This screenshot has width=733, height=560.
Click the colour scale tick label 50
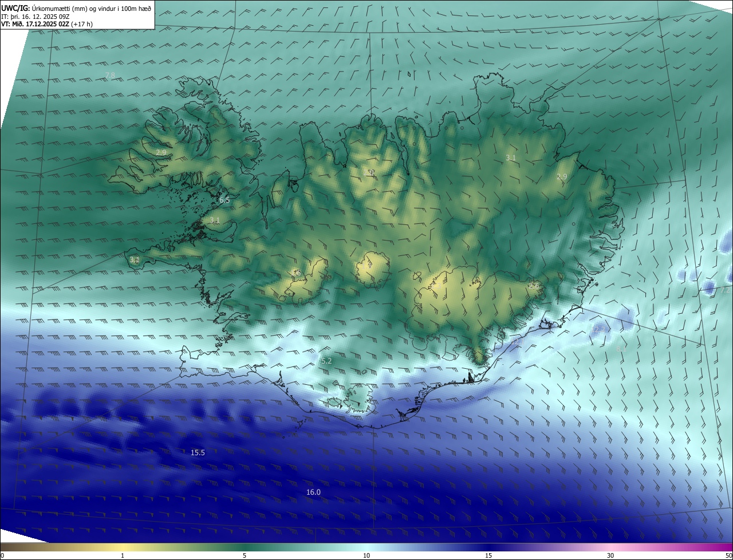728,555
